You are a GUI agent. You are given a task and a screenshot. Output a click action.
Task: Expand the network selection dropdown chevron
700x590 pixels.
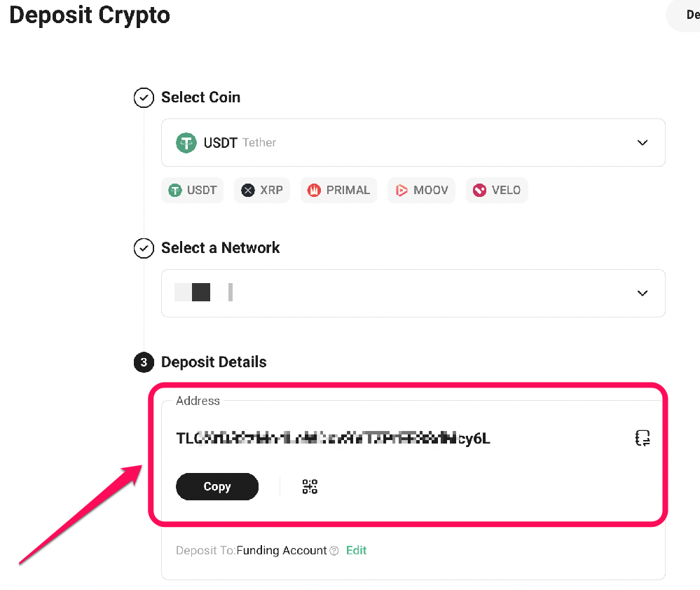coord(643,293)
